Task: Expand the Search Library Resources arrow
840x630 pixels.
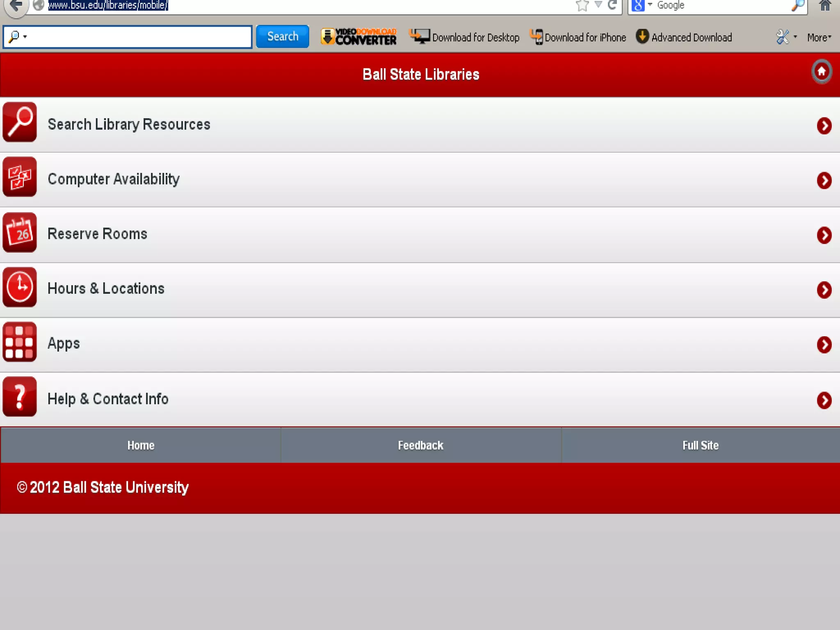Action: [x=824, y=126]
